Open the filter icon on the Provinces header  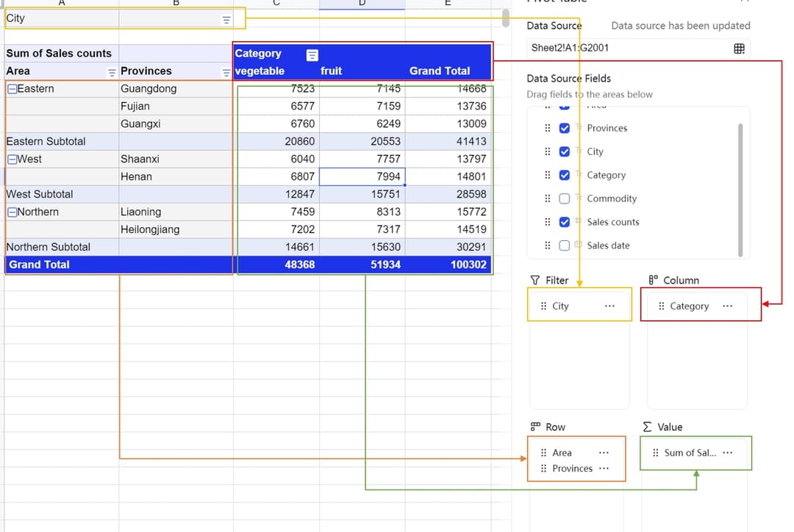click(225, 71)
